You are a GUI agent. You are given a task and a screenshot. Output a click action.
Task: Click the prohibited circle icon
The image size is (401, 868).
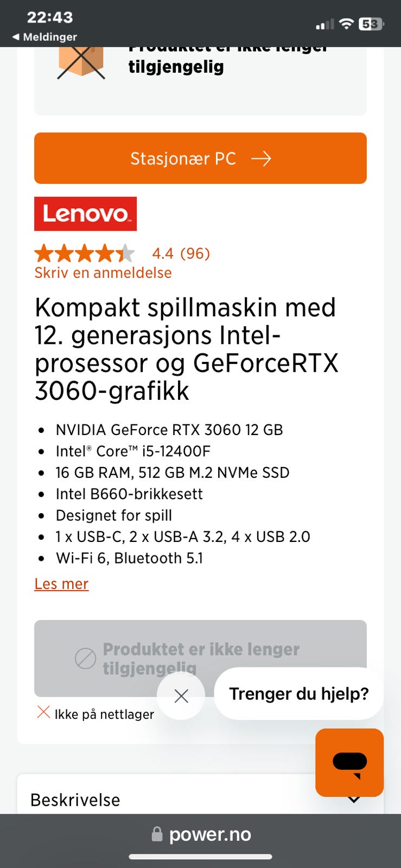pyautogui.click(x=85, y=659)
